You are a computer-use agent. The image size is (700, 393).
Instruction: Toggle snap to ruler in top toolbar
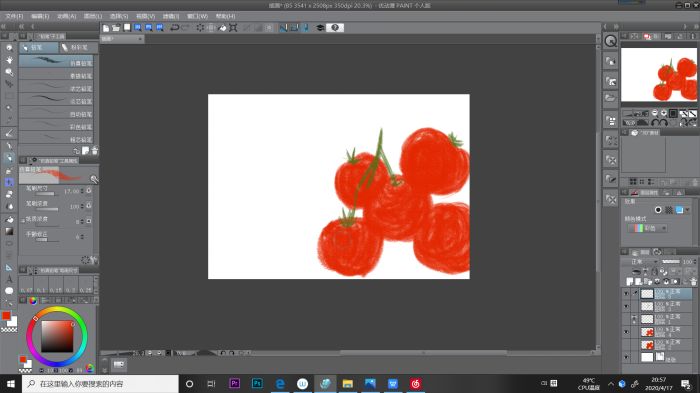tap(283, 28)
